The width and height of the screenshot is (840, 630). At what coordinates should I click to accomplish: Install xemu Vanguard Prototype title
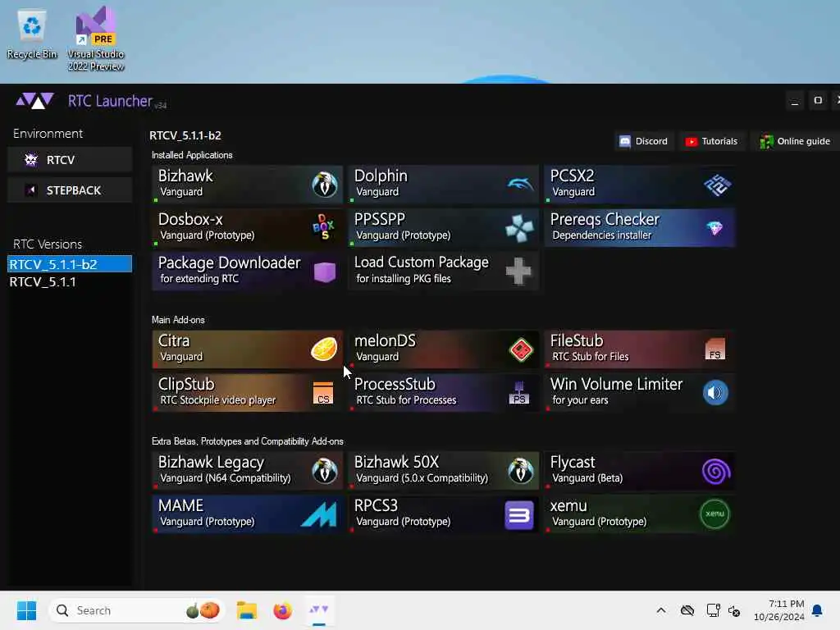click(569, 505)
